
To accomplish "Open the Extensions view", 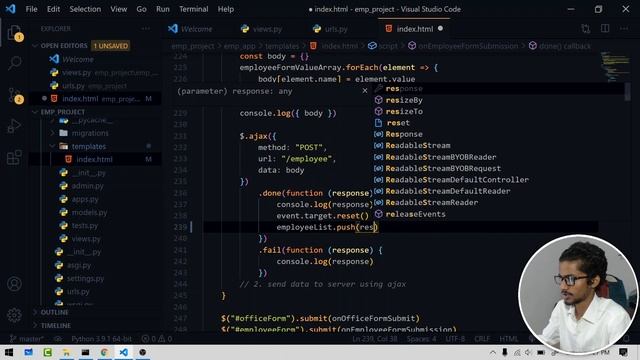I will click(14, 157).
